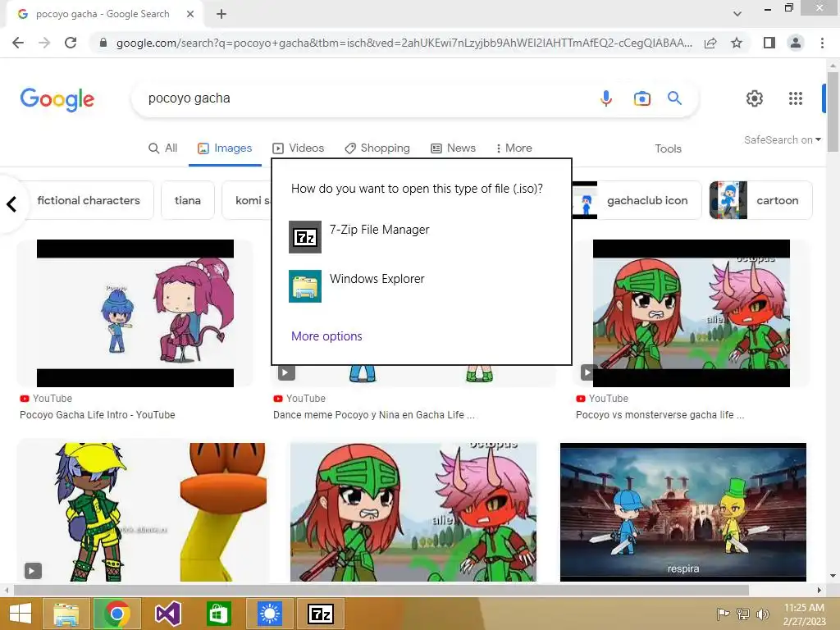Open File Explorer from the taskbar
The width and height of the screenshot is (840, 630).
coord(66,614)
